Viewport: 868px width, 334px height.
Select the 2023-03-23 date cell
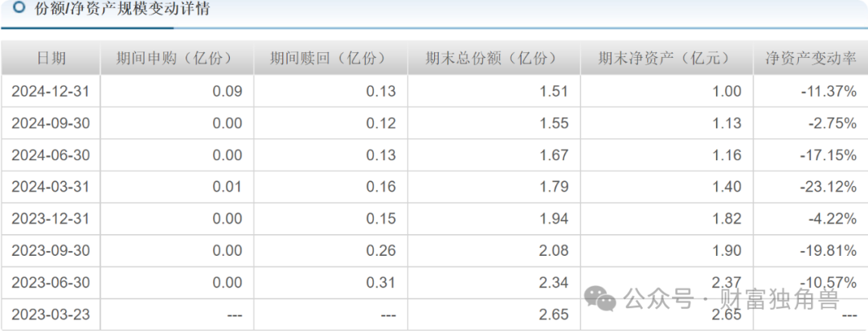pos(51,315)
